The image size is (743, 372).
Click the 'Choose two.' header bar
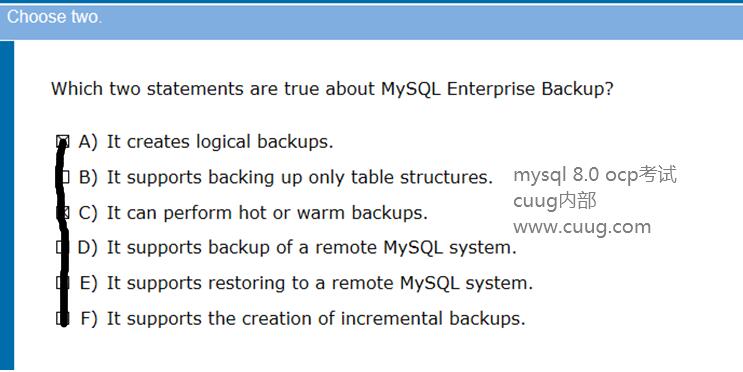[x=372, y=21]
